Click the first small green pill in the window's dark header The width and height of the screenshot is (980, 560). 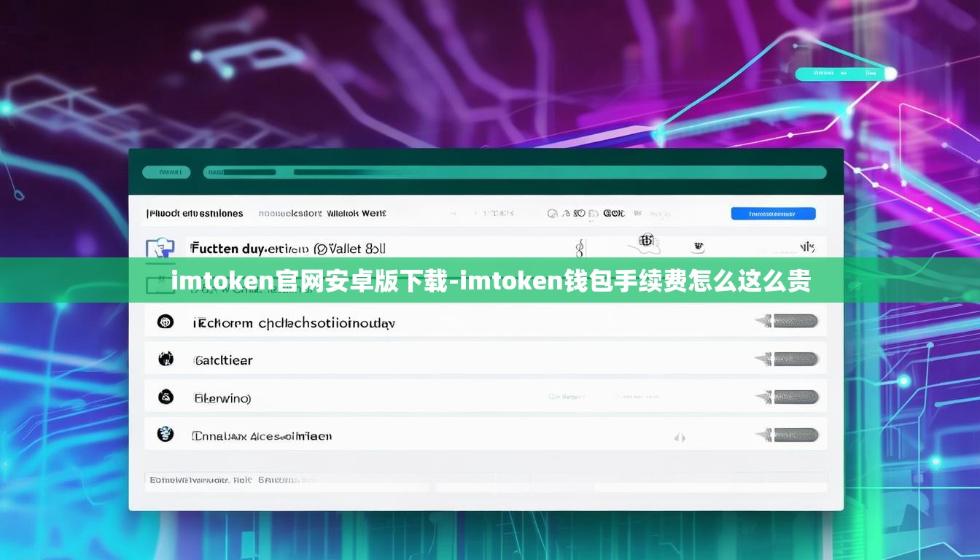click(166, 173)
